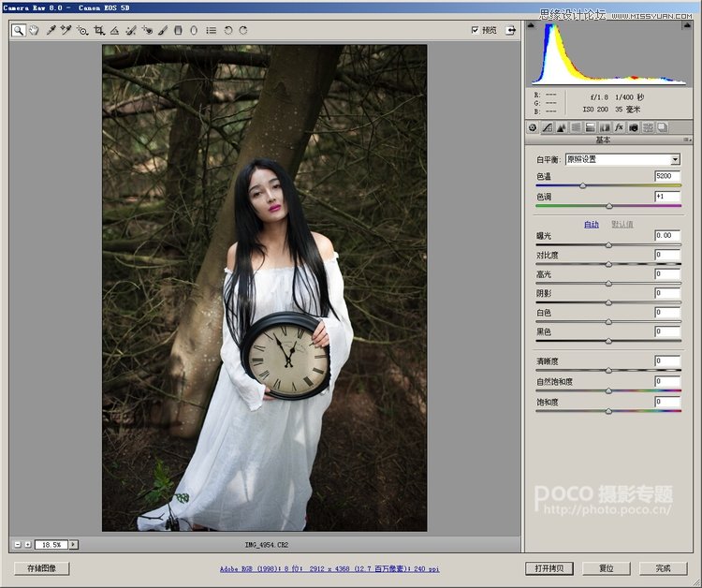Screen dimensions: 702x588
Task: Click the file name IMG_4954.CR2
Action: (x=267, y=545)
